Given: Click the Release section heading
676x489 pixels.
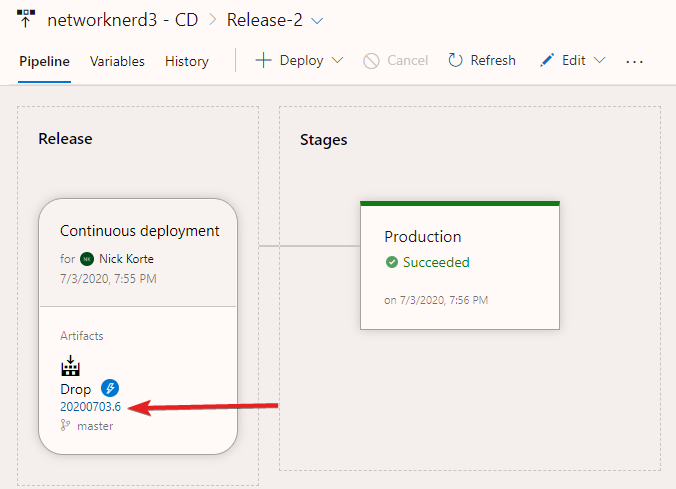Looking at the screenshot, I should point(65,139).
